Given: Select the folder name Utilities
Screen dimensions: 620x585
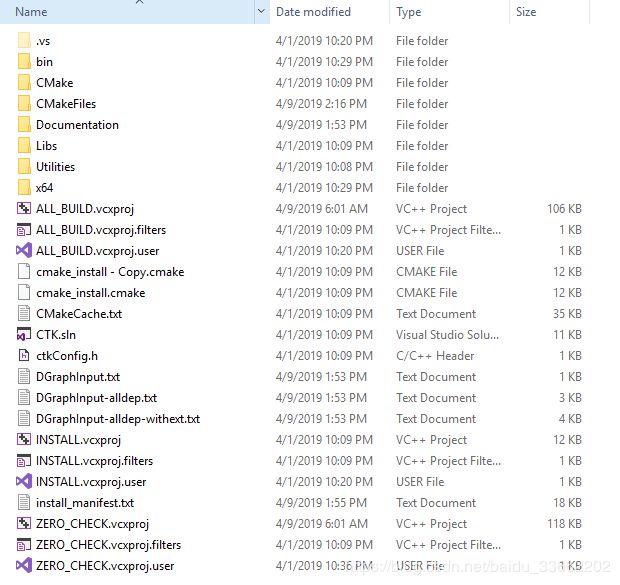Looking at the screenshot, I should [x=55, y=167].
